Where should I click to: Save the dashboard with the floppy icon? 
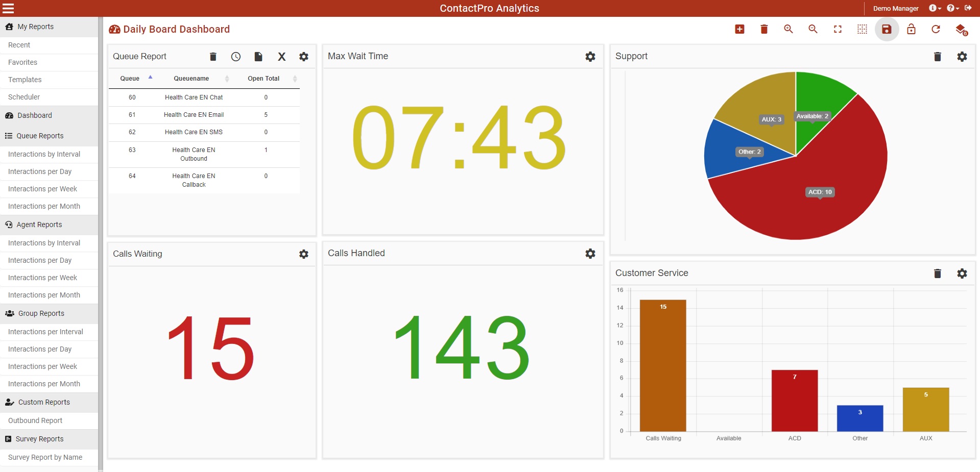887,29
